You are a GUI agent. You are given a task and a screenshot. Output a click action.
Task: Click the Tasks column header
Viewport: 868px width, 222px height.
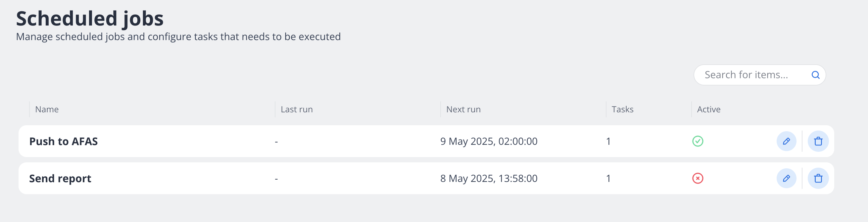coord(622,109)
